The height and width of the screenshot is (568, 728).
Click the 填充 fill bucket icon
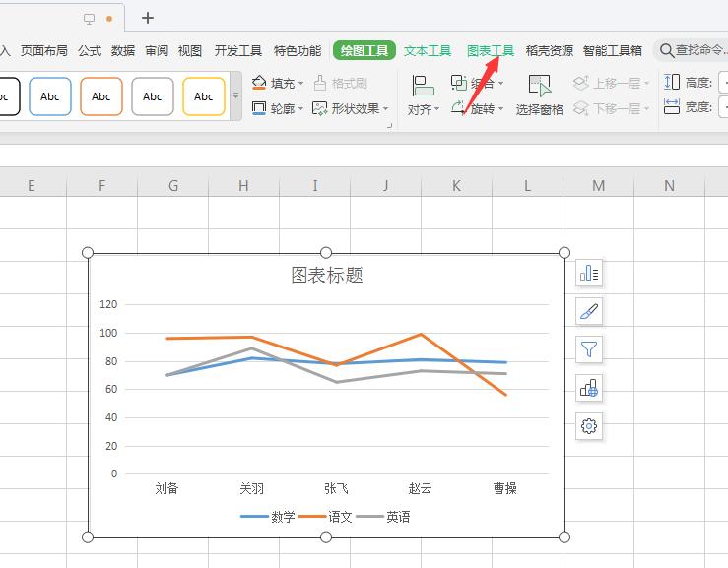click(259, 83)
